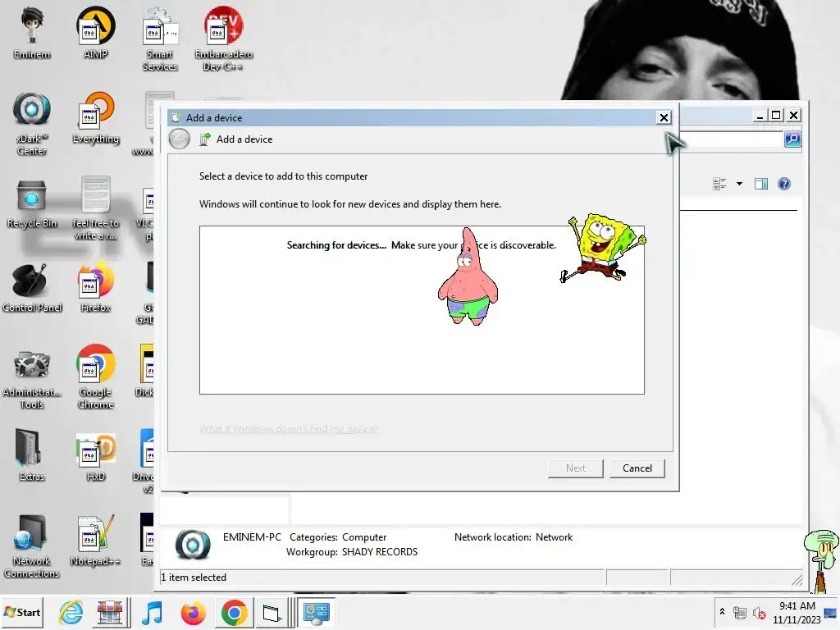Click Network location: Network text

point(514,537)
